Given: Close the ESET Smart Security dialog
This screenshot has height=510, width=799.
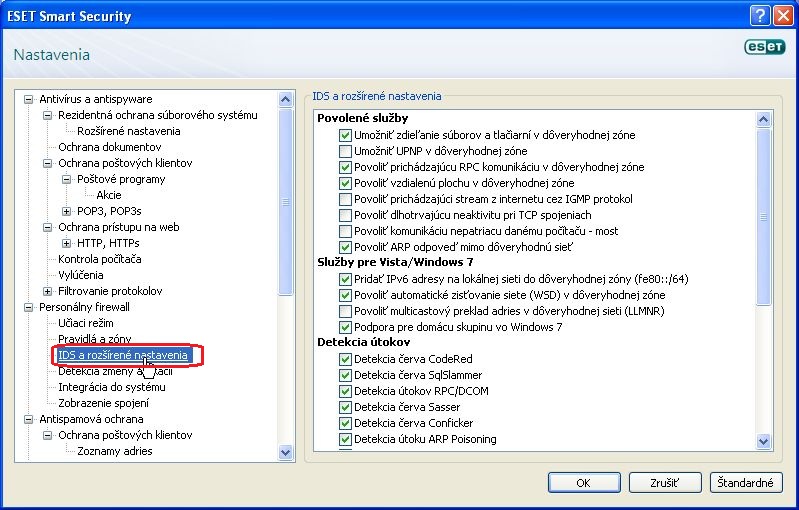Looking at the screenshot, I should point(783,16).
